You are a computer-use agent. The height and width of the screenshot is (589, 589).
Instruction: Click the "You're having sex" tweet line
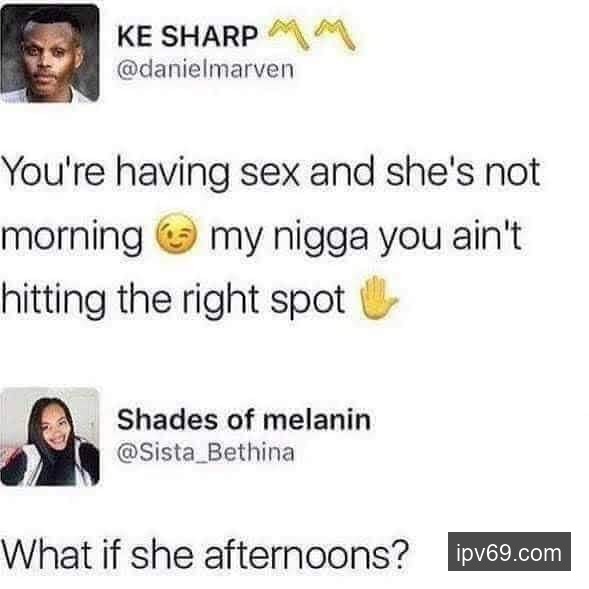coord(270,172)
